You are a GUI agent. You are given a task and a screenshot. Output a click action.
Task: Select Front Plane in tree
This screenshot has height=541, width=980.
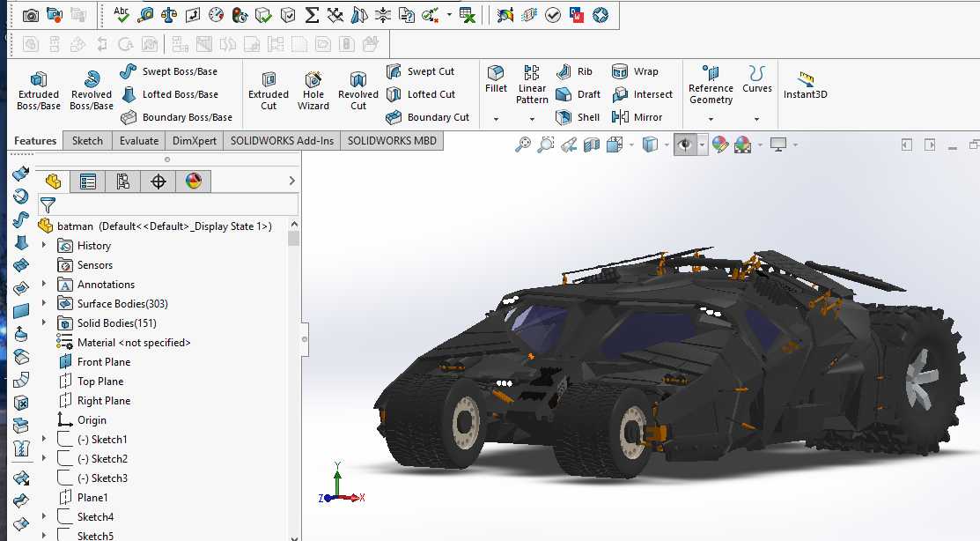[x=94, y=361]
